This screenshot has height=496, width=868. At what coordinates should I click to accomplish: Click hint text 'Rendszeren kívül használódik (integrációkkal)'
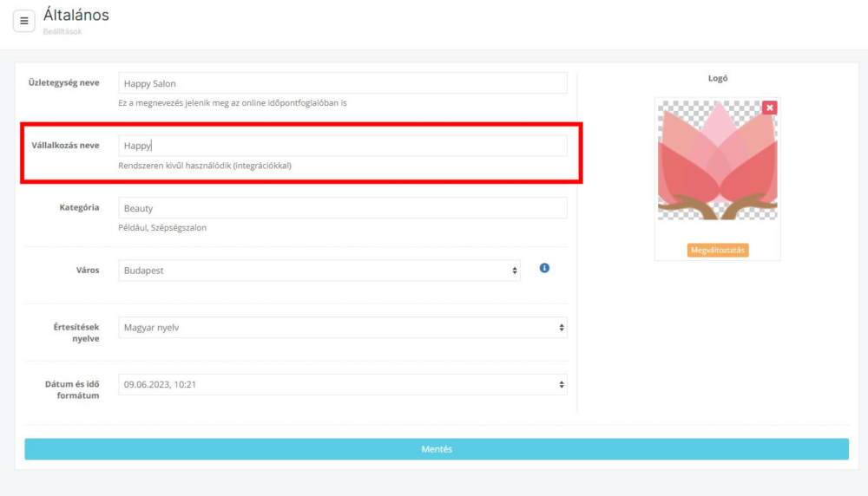(x=205, y=166)
